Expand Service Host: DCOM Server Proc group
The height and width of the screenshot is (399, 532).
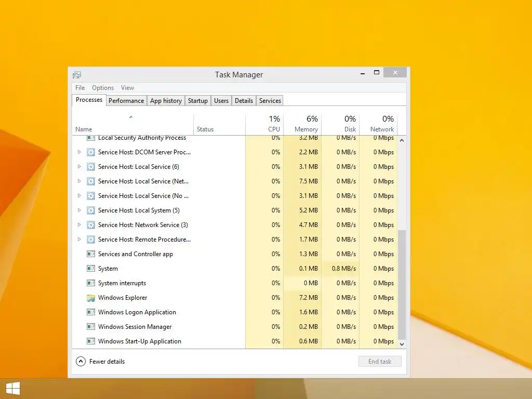(79, 152)
